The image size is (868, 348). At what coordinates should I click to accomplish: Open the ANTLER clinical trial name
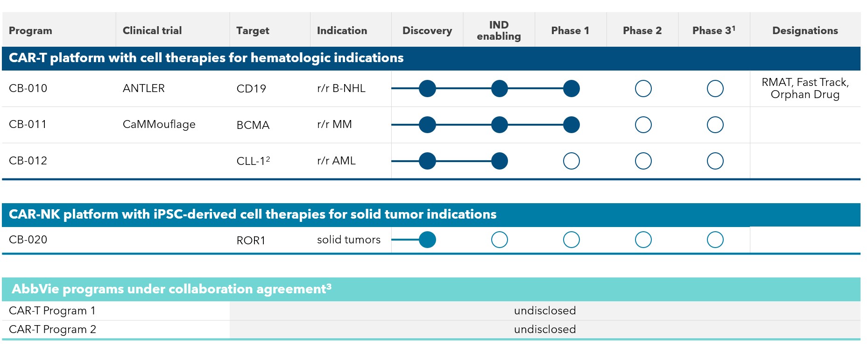coord(144,88)
